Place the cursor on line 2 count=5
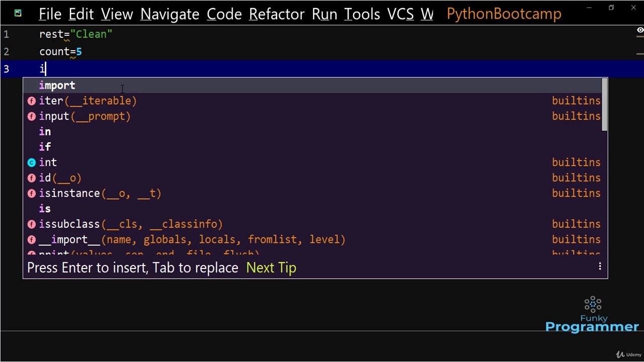Image resolution: width=644 pixels, height=362 pixels. click(x=60, y=51)
